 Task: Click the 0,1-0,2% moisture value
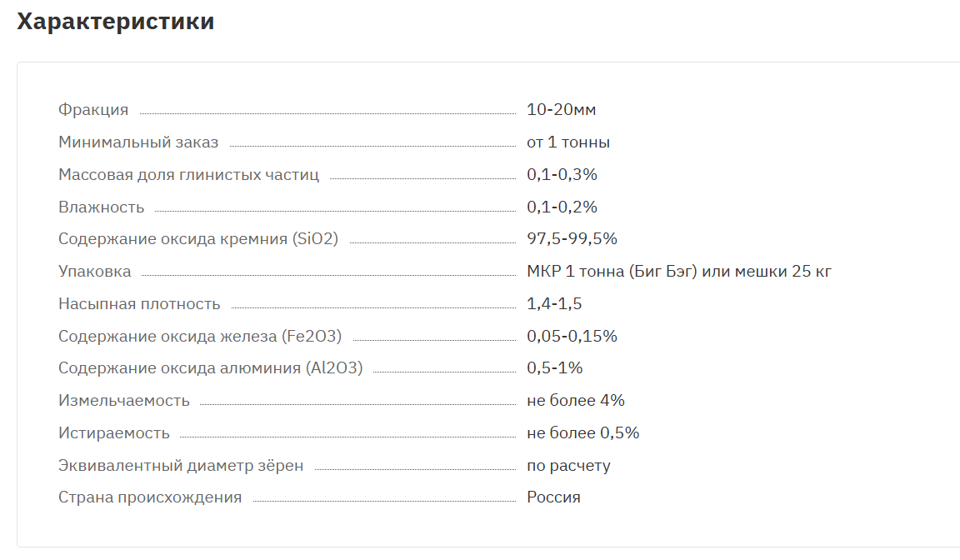562,207
